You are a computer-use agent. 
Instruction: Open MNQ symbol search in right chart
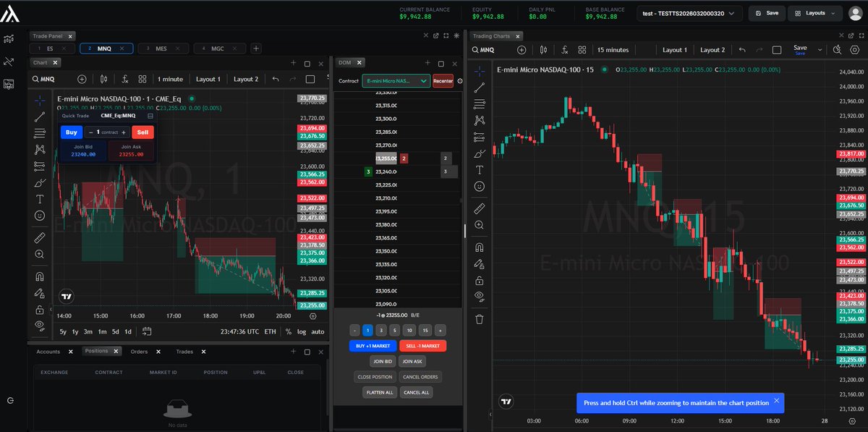click(x=482, y=50)
